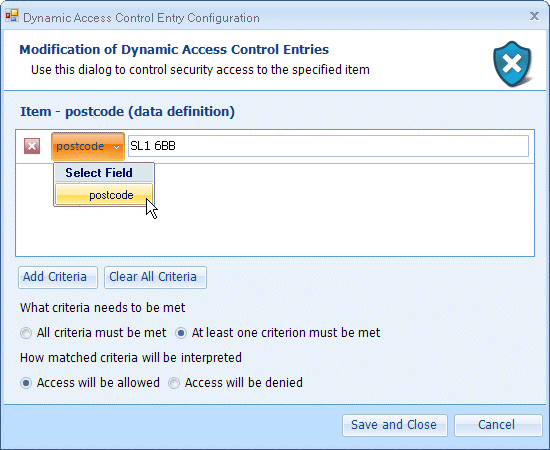Cancel the dialog changes
Viewport: 550px width, 450px height.
498,425
